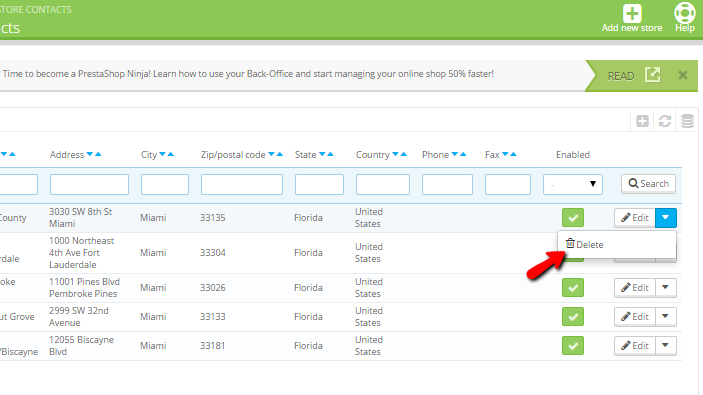Sort Address column descending

90,154
